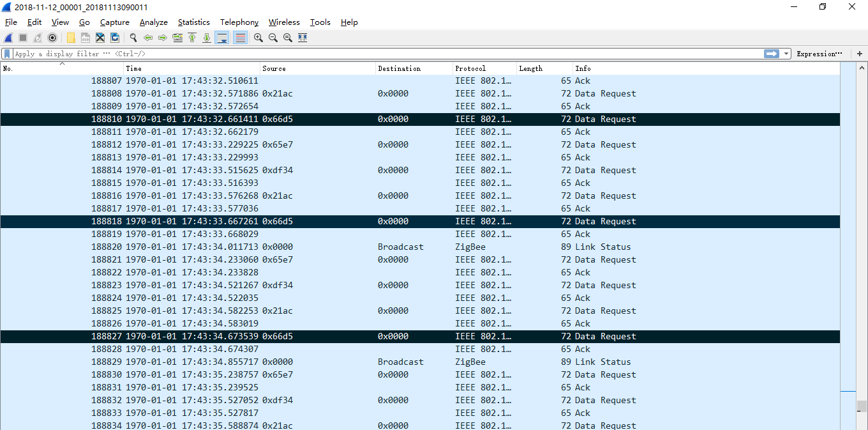This screenshot has width=868, height=430.
Task: Sort packets by No. column header
Action: (x=62, y=68)
